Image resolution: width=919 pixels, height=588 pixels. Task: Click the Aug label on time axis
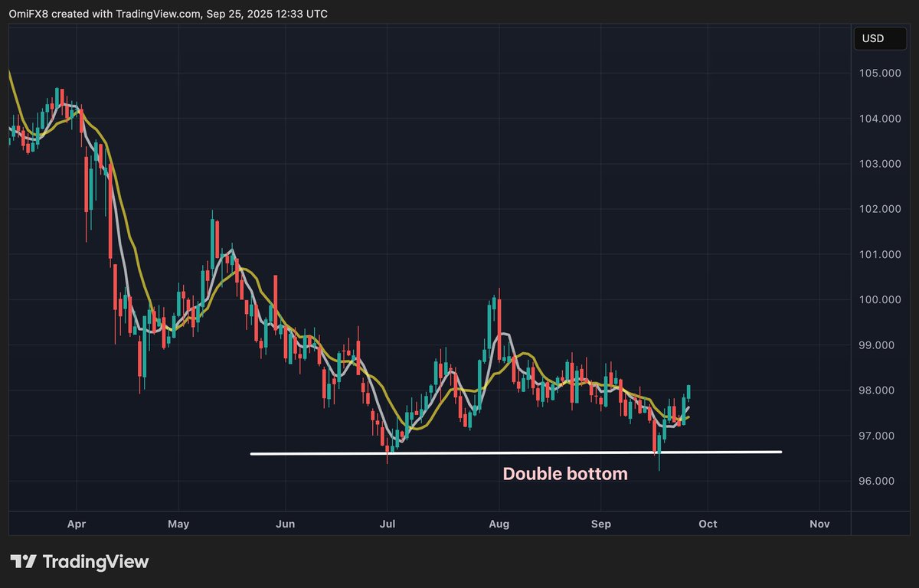tap(499, 524)
